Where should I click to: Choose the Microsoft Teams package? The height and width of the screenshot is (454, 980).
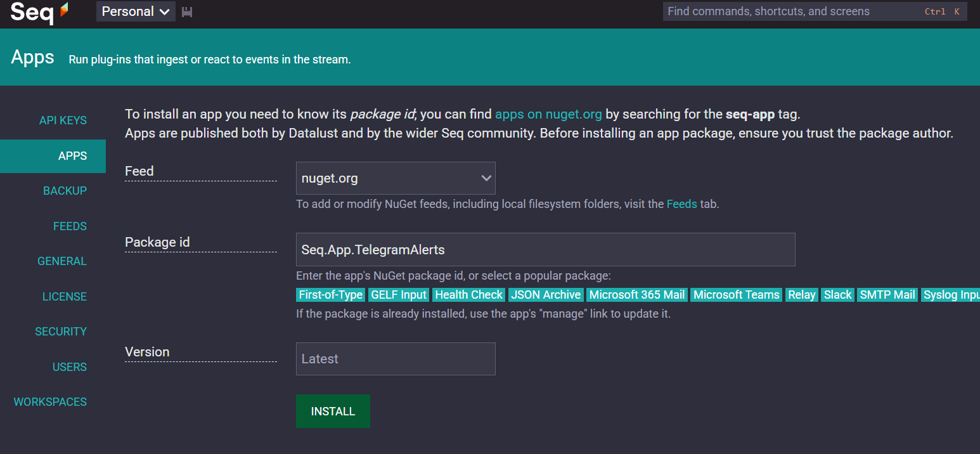737,295
